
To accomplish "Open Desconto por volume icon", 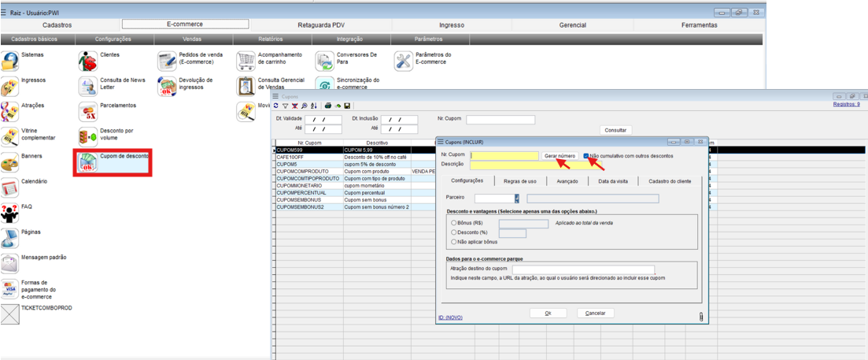I will click(x=87, y=136).
